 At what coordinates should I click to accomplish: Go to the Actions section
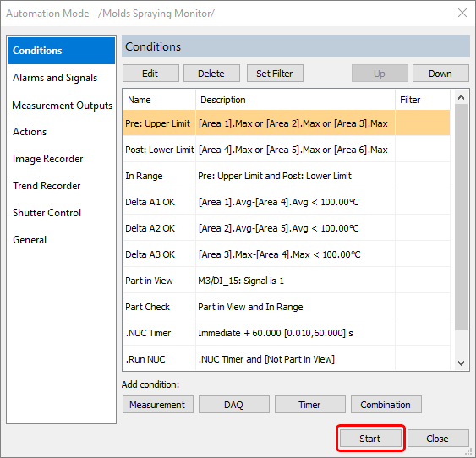tap(30, 132)
